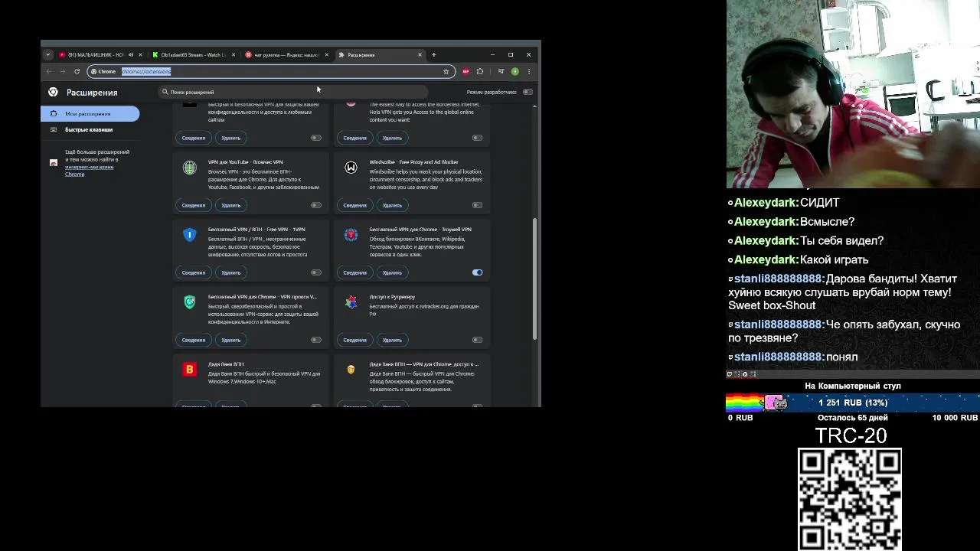Go back with the back arrow

tap(49, 71)
